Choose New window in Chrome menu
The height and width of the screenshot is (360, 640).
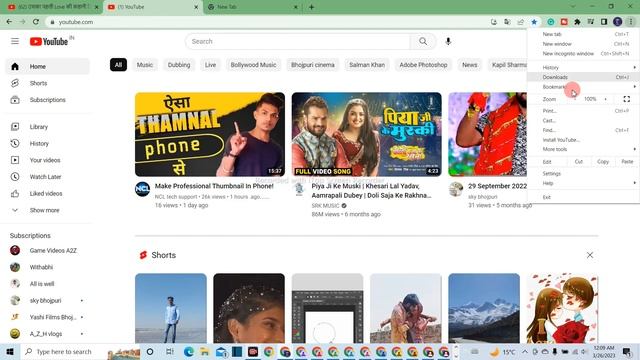pos(583,44)
